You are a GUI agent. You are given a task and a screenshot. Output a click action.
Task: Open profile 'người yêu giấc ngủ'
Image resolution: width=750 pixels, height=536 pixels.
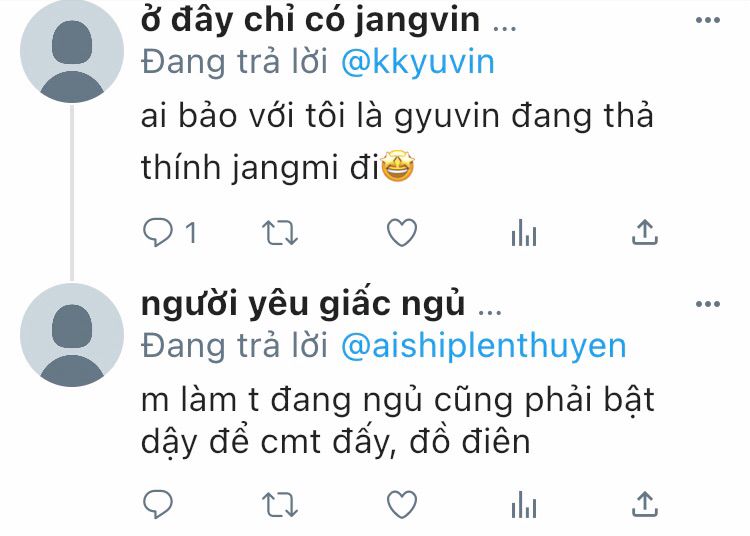(x=303, y=304)
